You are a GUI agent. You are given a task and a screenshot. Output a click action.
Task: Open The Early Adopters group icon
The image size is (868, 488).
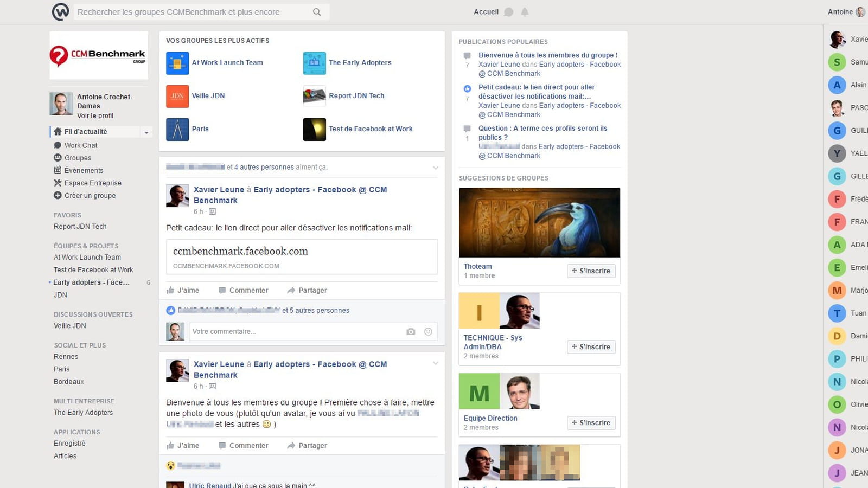click(315, 63)
